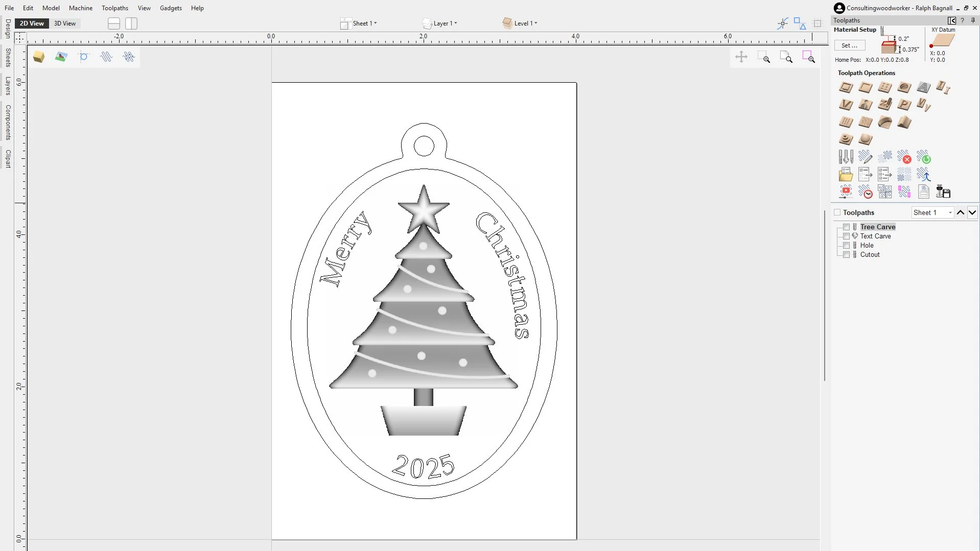Image resolution: width=980 pixels, height=551 pixels.
Task: Open the Sheet 1 combo box in Toolpaths list
Action: [932, 212]
